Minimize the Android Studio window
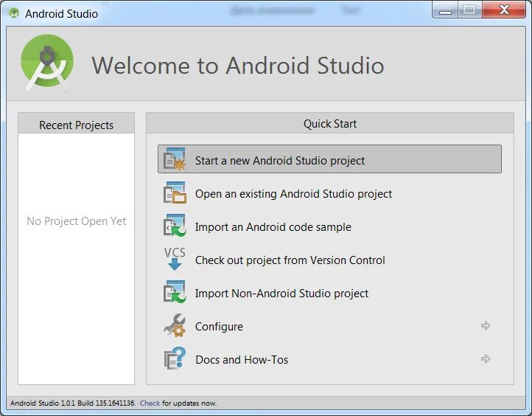Viewport: 532px width, 416px height. click(x=446, y=10)
